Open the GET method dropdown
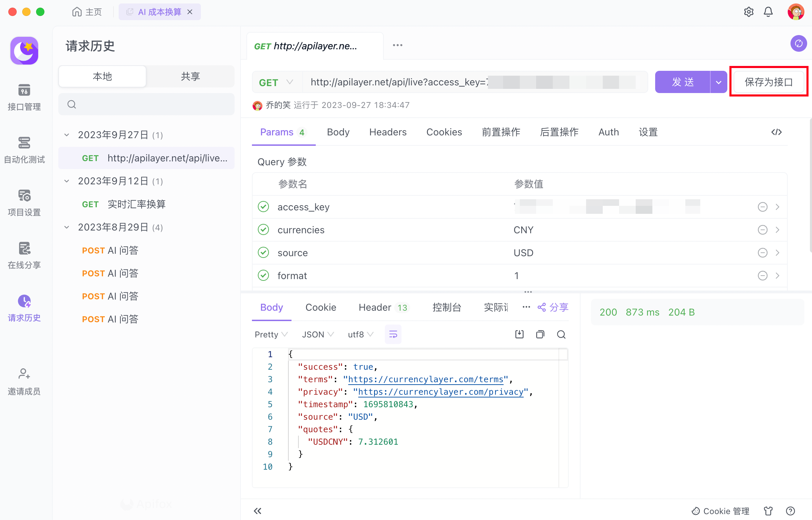This screenshot has height=520, width=812. [x=276, y=82]
